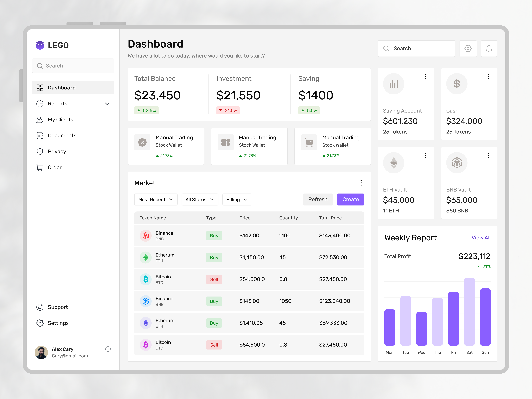Click the Create button in Market

[x=350, y=199]
